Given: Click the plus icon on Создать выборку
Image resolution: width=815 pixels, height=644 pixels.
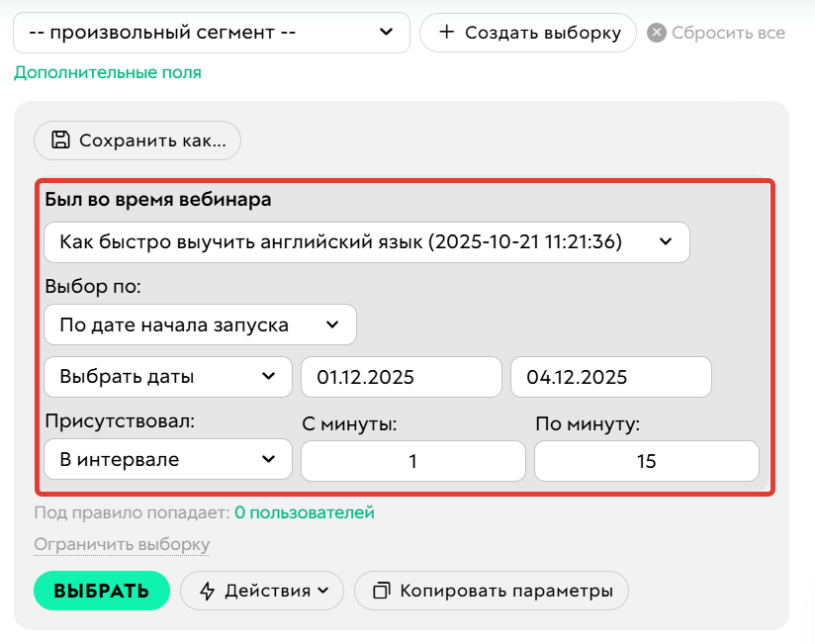Looking at the screenshot, I should point(447,32).
